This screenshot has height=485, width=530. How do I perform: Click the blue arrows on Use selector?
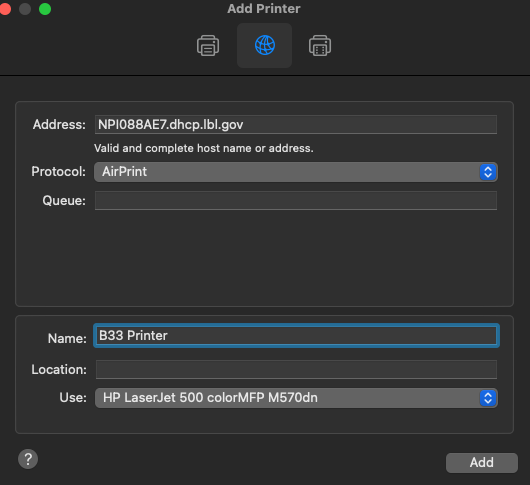click(488, 398)
